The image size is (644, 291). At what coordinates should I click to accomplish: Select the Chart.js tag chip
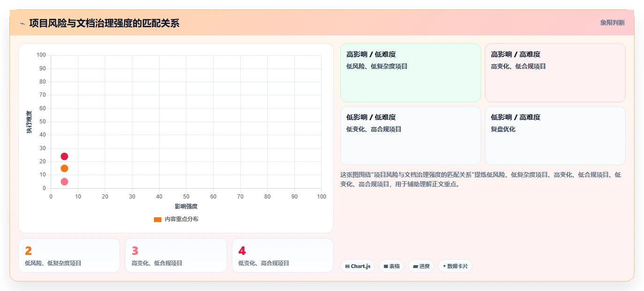358,266
